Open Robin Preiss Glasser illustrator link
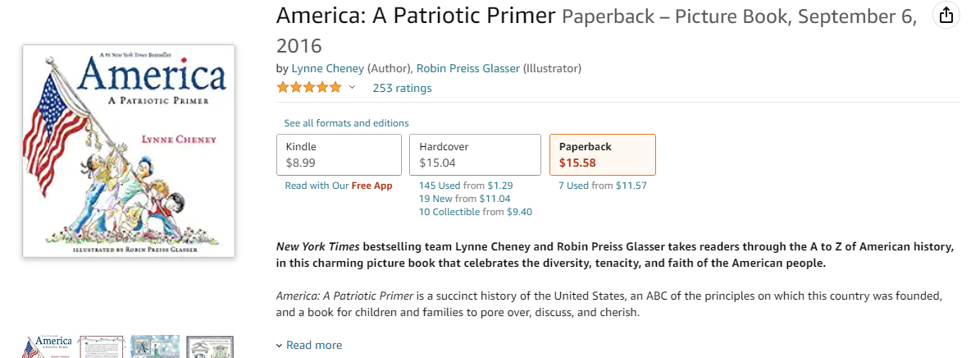The height and width of the screenshot is (358, 980). click(x=467, y=68)
